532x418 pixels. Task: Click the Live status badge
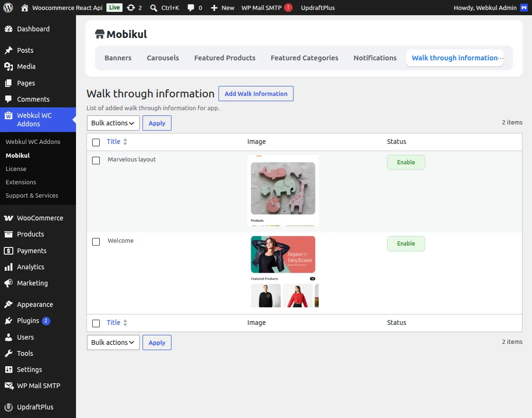point(114,8)
